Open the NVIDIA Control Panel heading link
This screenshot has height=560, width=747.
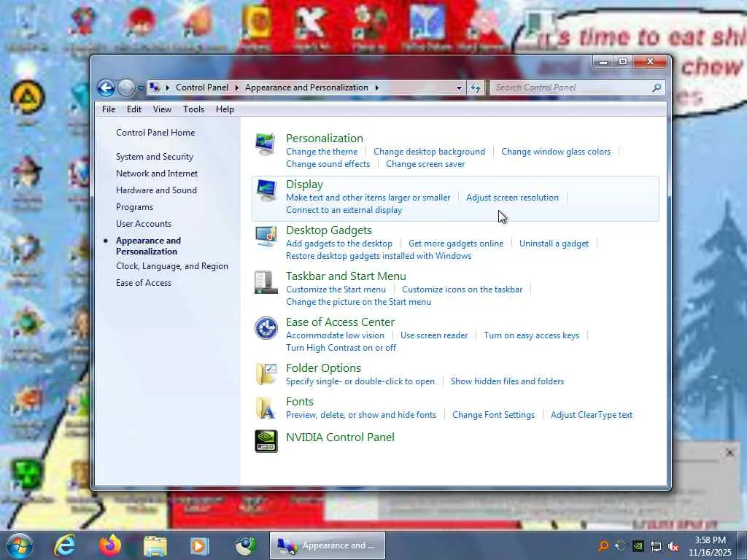click(340, 437)
